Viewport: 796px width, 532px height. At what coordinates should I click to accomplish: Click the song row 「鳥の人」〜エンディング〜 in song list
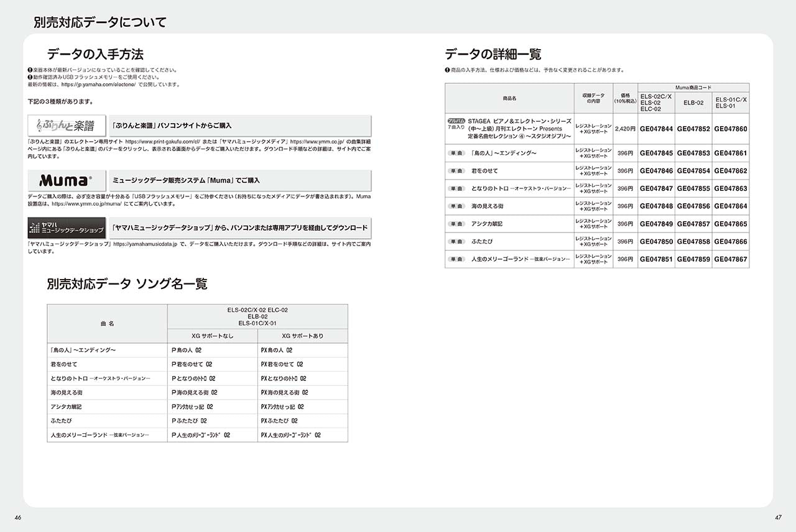point(198,351)
